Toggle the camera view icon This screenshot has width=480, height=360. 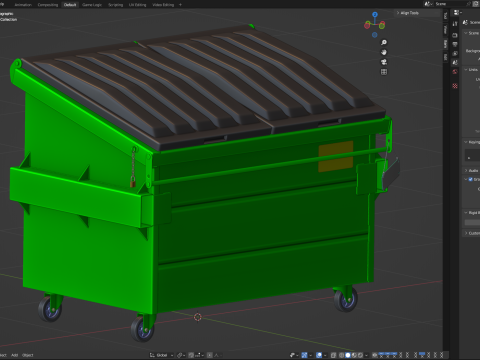[x=384, y=62]
